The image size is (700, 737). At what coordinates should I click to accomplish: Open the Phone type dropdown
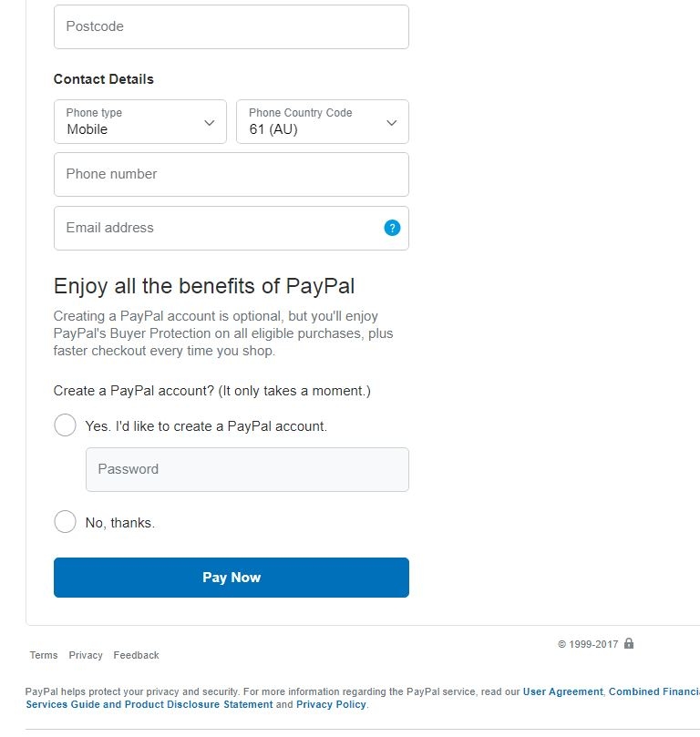coord(139,121)
